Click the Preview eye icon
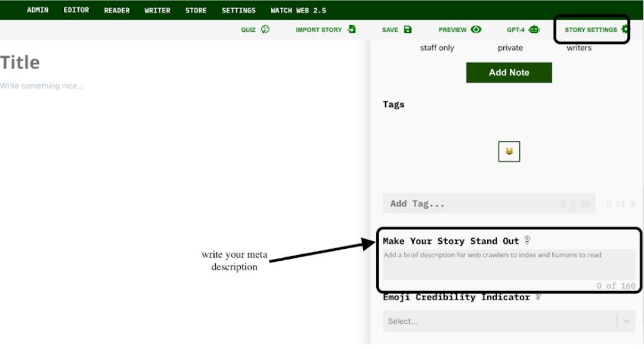This screenshot has height=349, width=644. pos(476,29)
